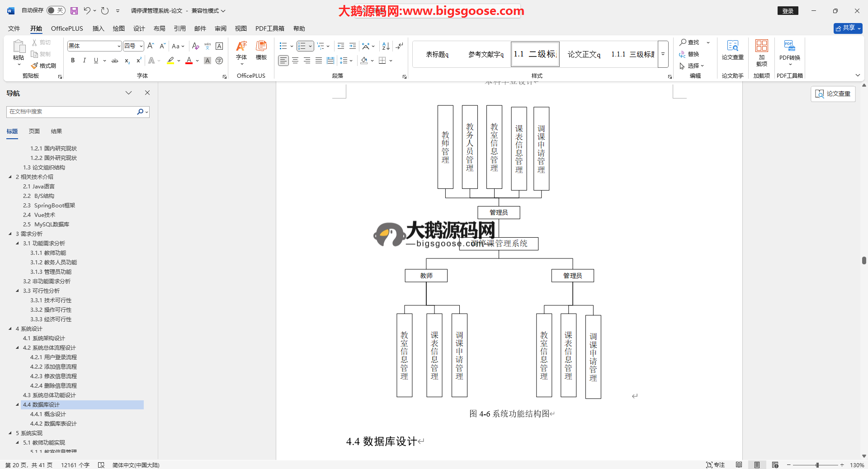Click the center align paragraph icon
The width and height of the screenshot is (868, 469).
coord(295,61)
